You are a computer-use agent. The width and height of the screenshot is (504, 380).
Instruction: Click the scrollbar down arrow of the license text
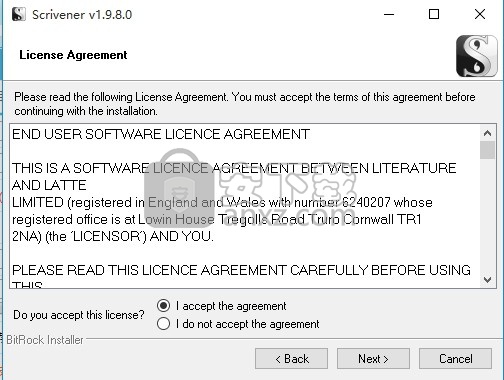487,279
